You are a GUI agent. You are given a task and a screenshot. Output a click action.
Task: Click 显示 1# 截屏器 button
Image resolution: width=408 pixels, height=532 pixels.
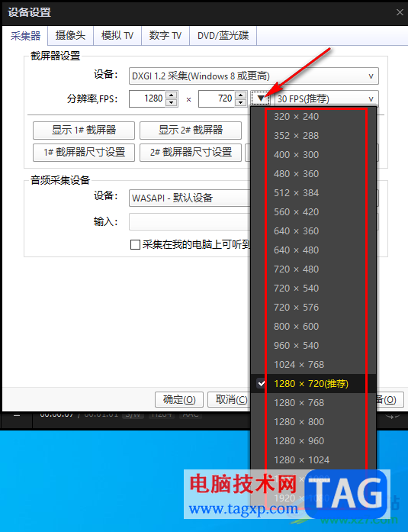click(84, 131)
